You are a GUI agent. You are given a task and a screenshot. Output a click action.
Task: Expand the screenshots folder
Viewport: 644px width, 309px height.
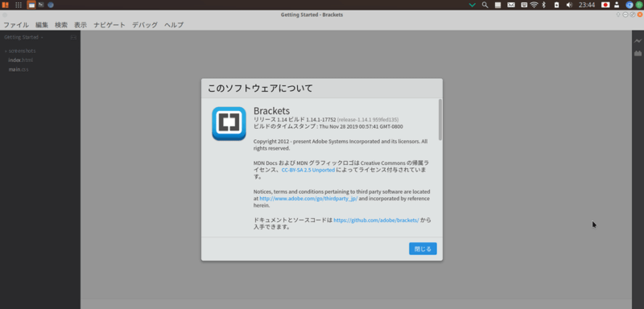(x=20, y=51)
